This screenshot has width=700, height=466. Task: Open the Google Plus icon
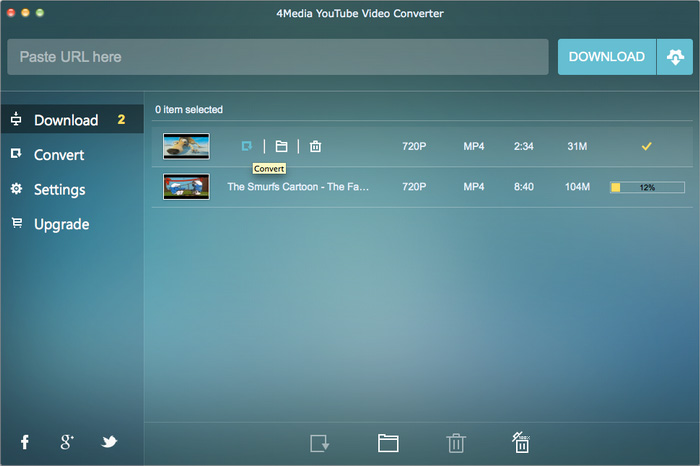[67, 441]
